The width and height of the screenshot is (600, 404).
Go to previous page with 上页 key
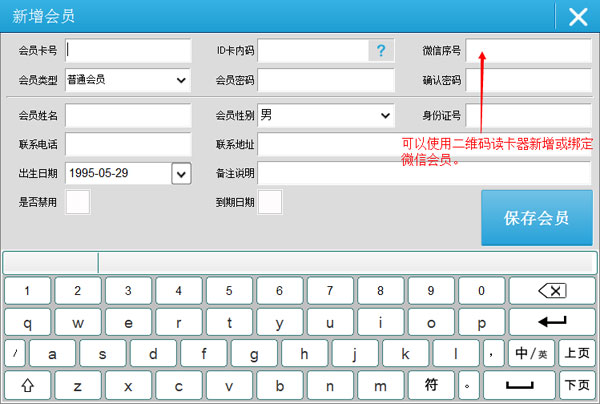576,354
